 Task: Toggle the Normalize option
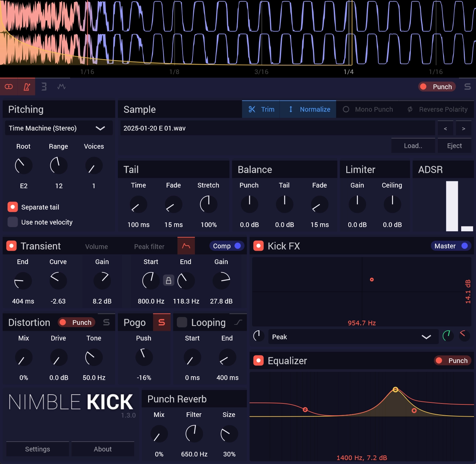pos(308,109)
